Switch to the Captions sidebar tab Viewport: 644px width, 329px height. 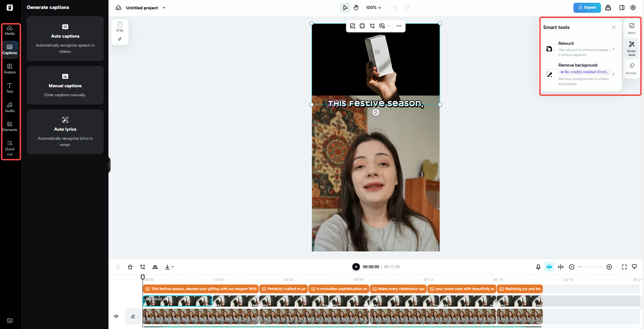pyautogui.click(x=10, y=50)
